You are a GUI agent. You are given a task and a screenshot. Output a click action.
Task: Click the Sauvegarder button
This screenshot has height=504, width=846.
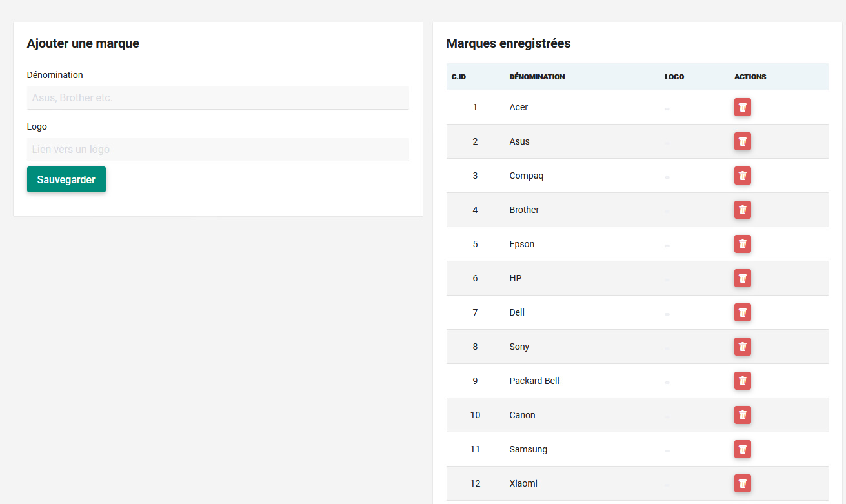(66, 179)
